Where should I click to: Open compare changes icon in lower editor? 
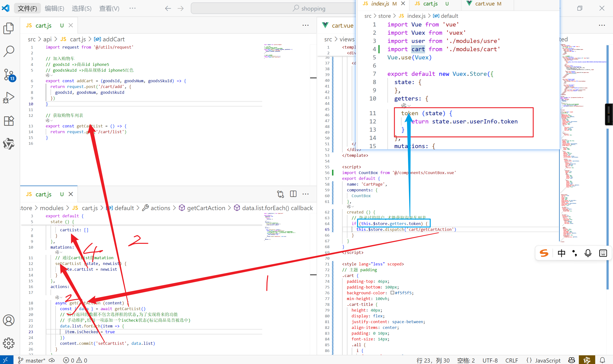click(281, 194)
